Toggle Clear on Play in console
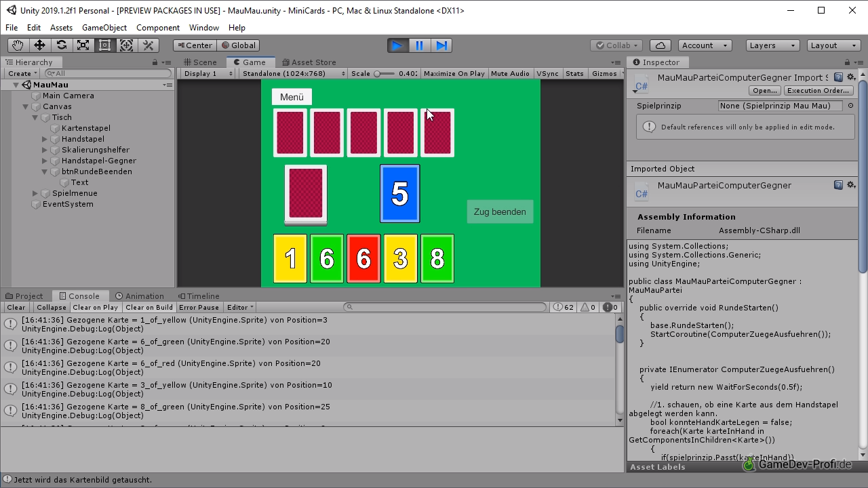 [96, 307]
